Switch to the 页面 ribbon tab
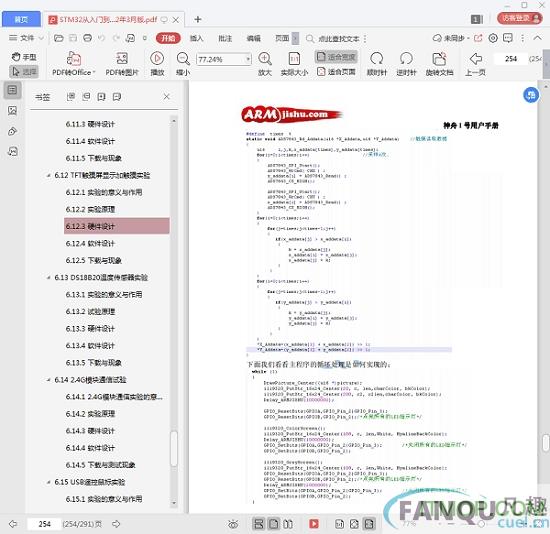Viewport: 550px width, 534px height. (x=282, y=38)
